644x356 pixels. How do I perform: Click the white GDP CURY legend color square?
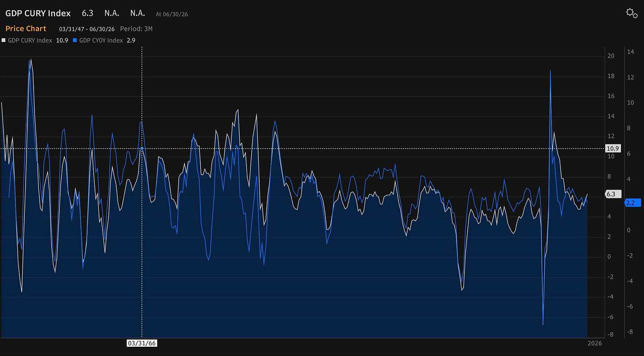(4, 40)
